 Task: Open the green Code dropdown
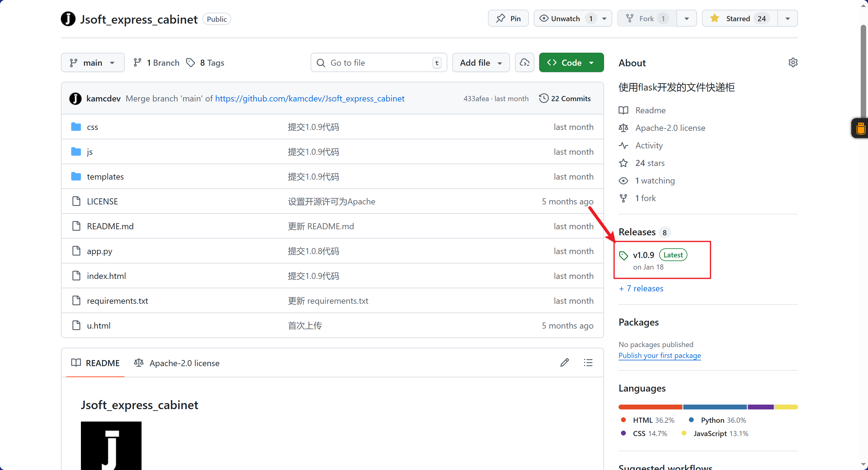tap(572, 63)
